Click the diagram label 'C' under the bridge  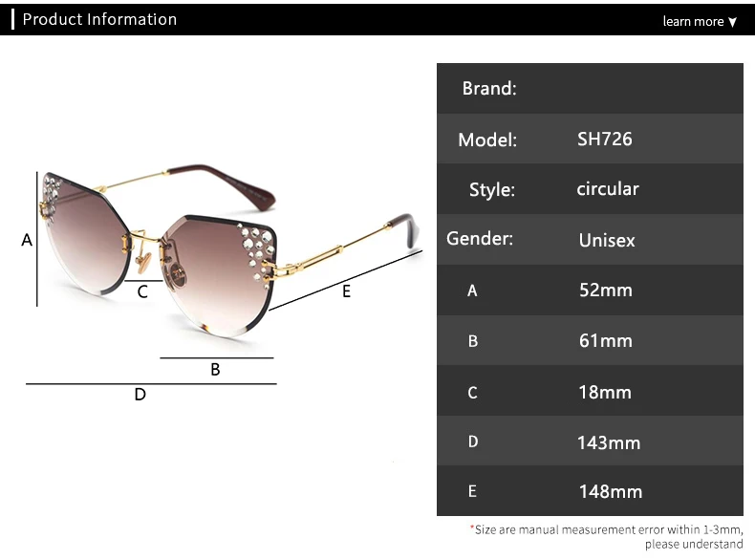(x=142, y=291)
